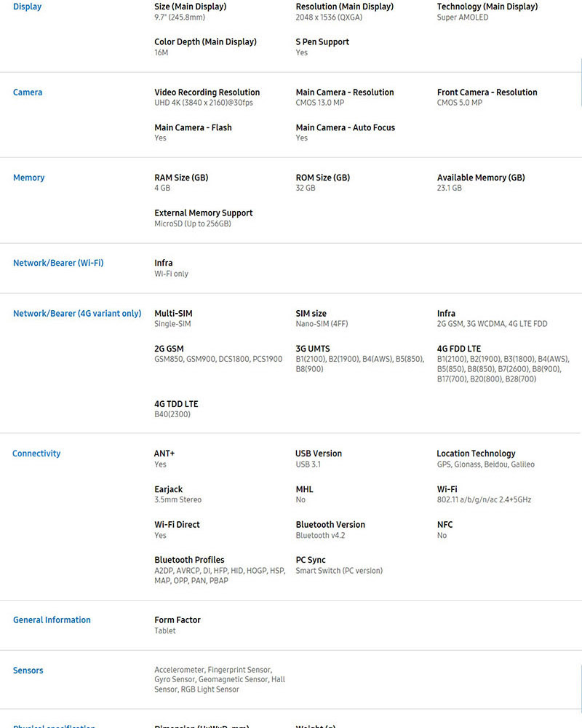582x728 pixels.
Task: Select the "Main Camera - Auto Focus" label
Action: click(x=346, y=127)
